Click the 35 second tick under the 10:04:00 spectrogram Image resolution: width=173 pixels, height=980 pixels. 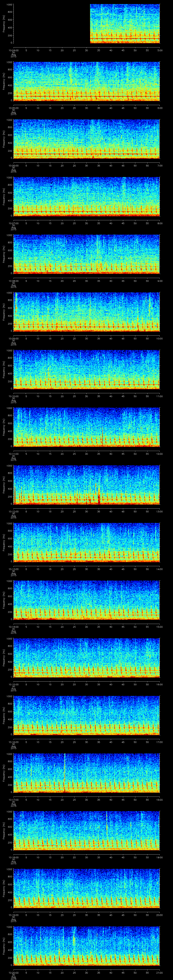(x=99, y=50)
